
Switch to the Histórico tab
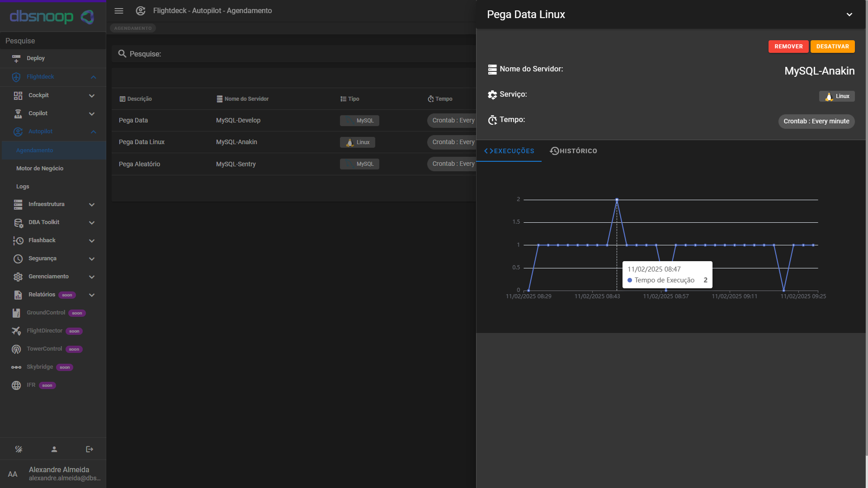[x=574, y=151]
